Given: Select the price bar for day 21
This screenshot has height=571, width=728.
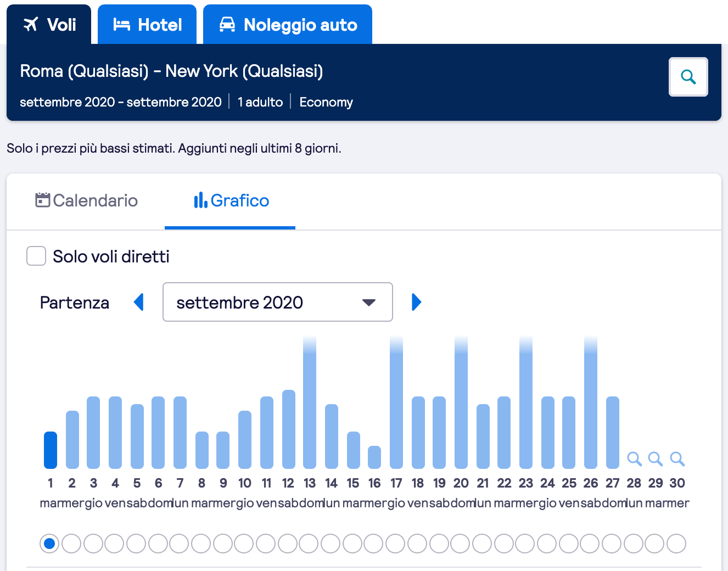Looking at the screenshot, I should 483,436.
